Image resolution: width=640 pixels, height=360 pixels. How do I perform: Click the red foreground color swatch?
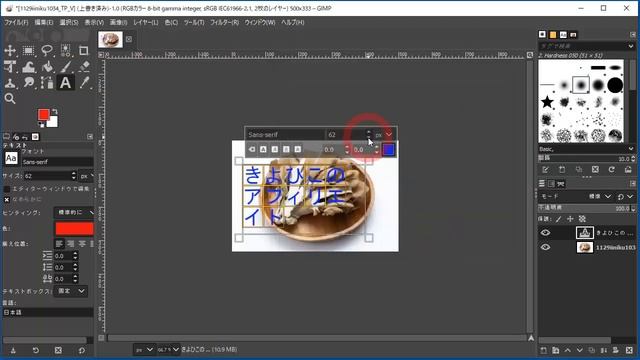click(43, 115)
